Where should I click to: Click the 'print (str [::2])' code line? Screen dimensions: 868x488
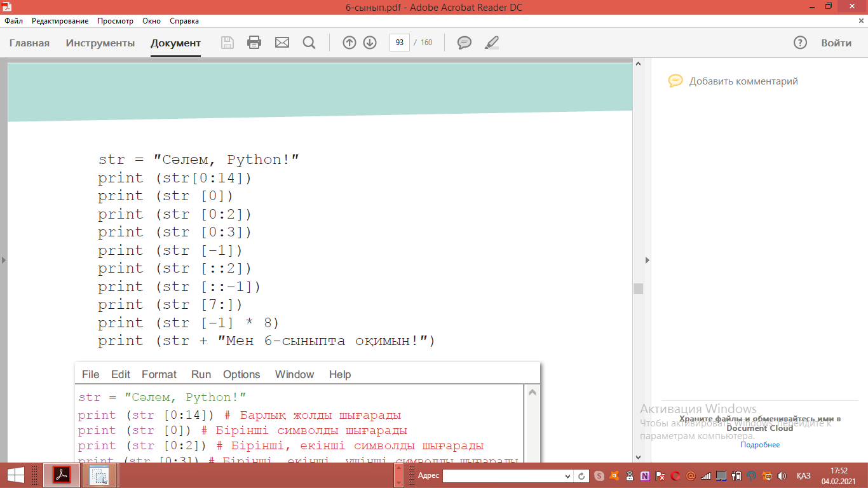click(175, 268)
